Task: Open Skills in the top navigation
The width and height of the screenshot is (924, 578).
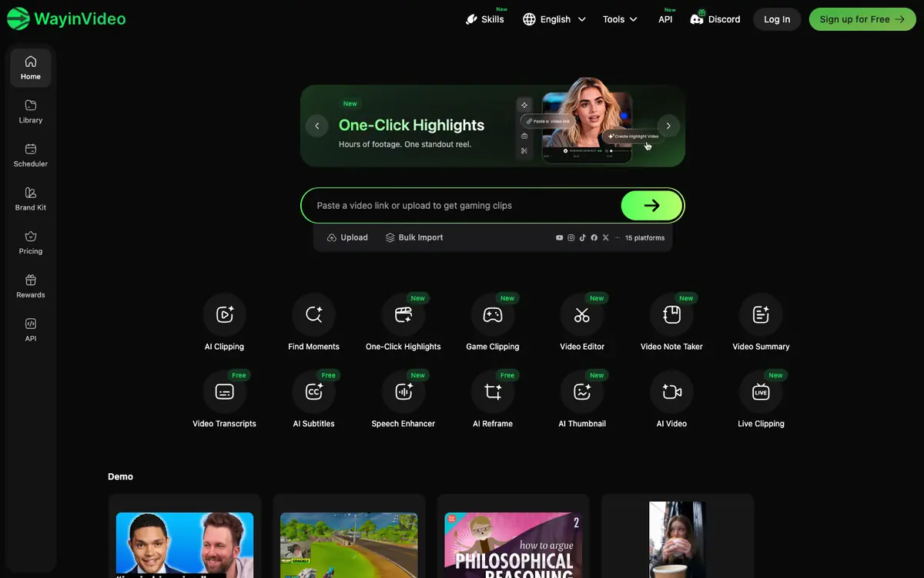Action: tap(485, 19)
